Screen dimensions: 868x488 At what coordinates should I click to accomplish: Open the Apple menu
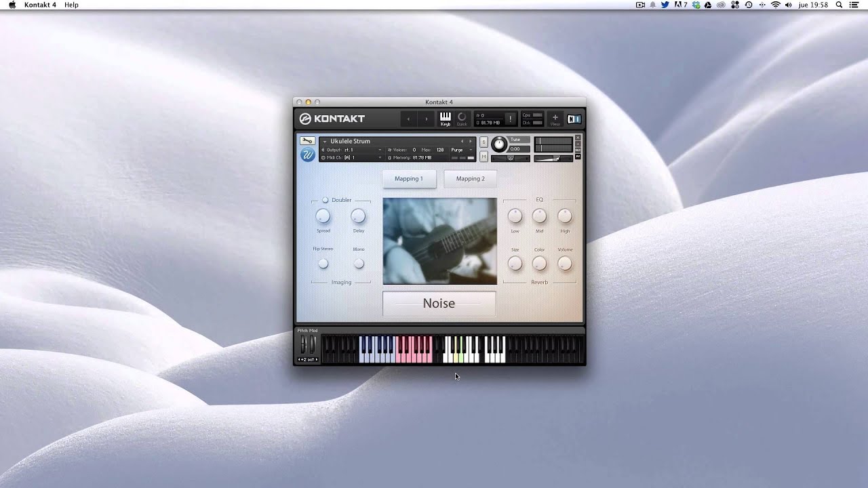[12, 5]
